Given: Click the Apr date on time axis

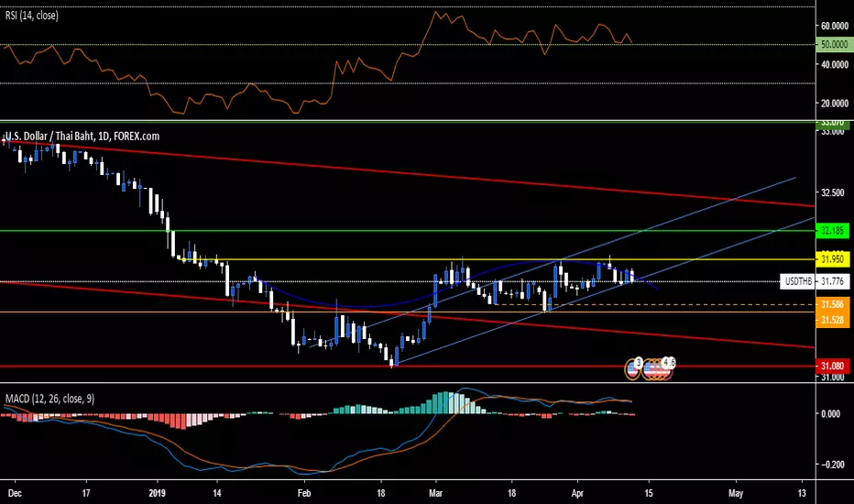Looking at the screenshot, I should click(x=577, y=494).
